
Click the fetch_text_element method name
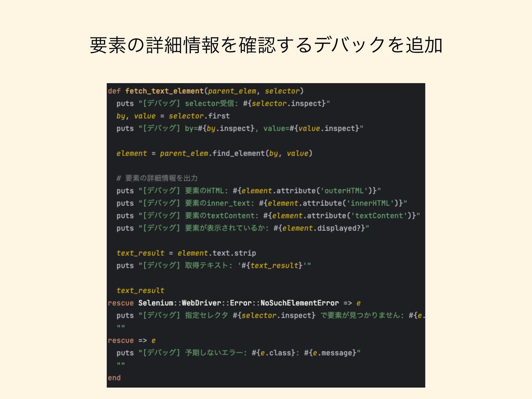tap(164, 91)
